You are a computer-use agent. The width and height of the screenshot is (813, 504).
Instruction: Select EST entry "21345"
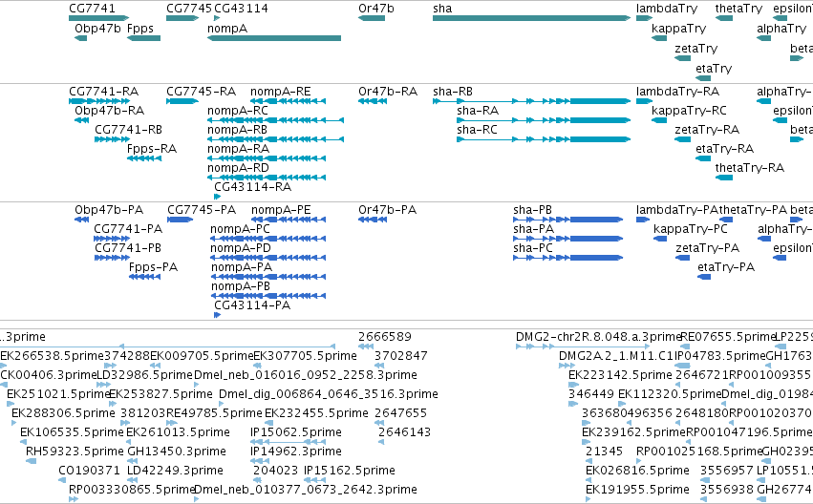coord(604,451)
